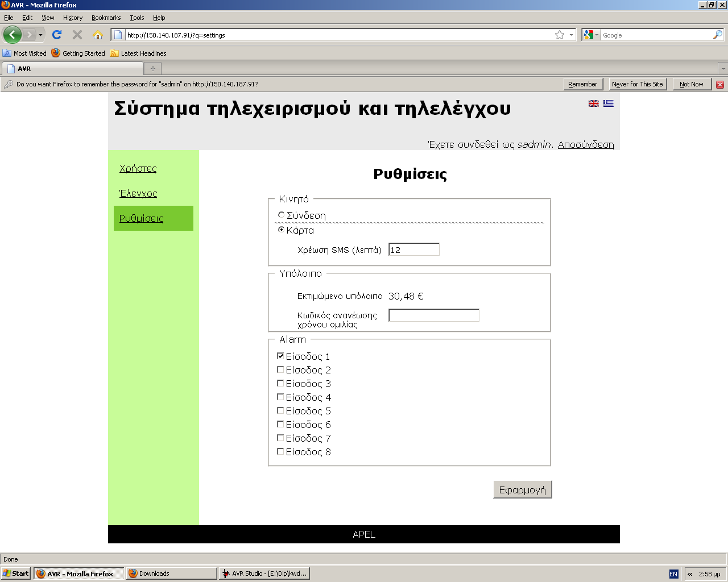Reload the current page
Image resolution: width=728 pixels, height=582 pixels.
[x=57, y=35]
